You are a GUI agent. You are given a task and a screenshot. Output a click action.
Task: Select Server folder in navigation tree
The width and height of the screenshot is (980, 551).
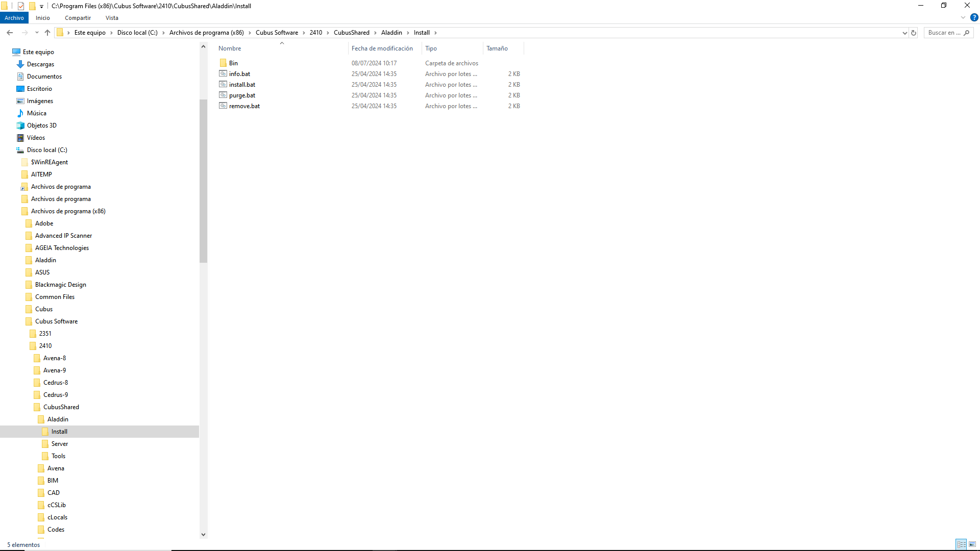pyautogui.click(x=59, y=444)
